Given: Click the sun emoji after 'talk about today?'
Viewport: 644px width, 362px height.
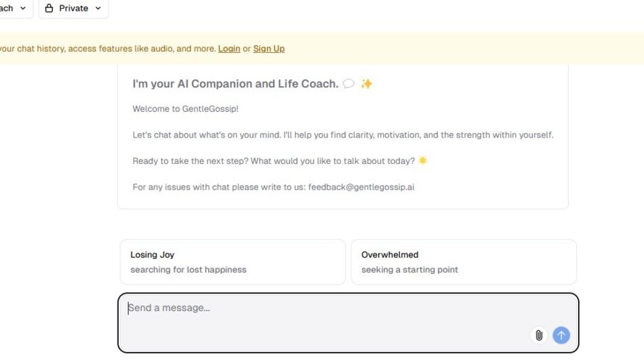Looking at the screenshot, I should (423, 161).
